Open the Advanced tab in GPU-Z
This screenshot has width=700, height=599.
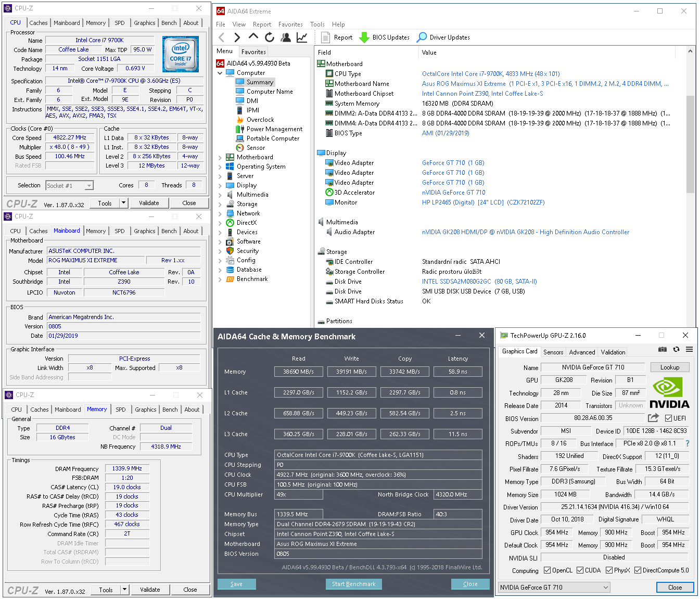582,352
